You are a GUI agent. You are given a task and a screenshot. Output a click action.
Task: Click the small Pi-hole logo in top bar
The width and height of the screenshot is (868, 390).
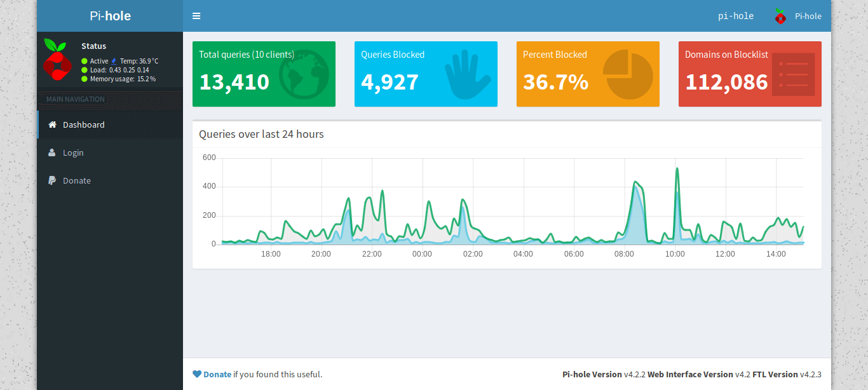point(780,17)
